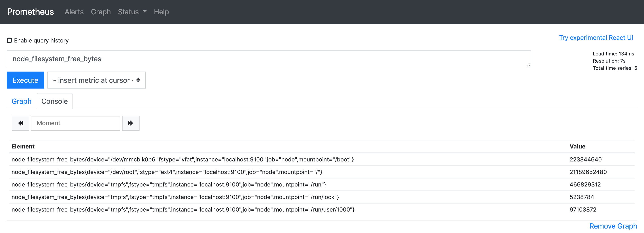This screenshot has width=644, height=233.
Task: Click the Resolution: 7s text
Action: pos(609,61)
